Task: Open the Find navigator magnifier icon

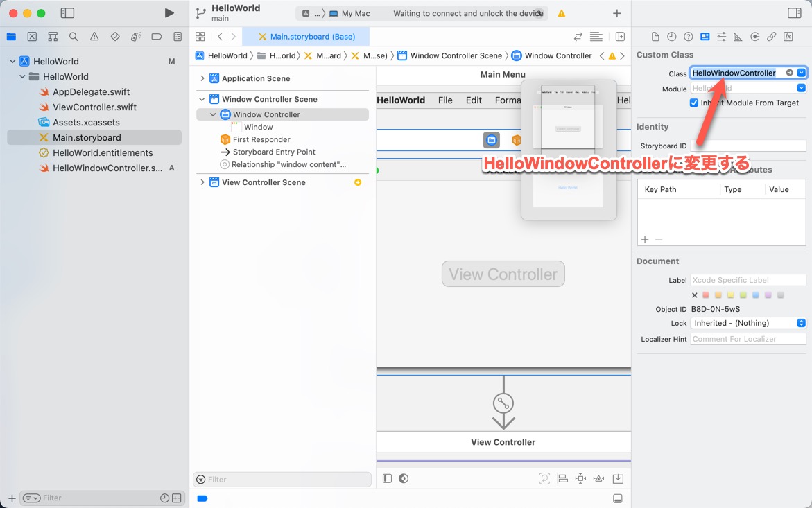Action: [74, 37]
